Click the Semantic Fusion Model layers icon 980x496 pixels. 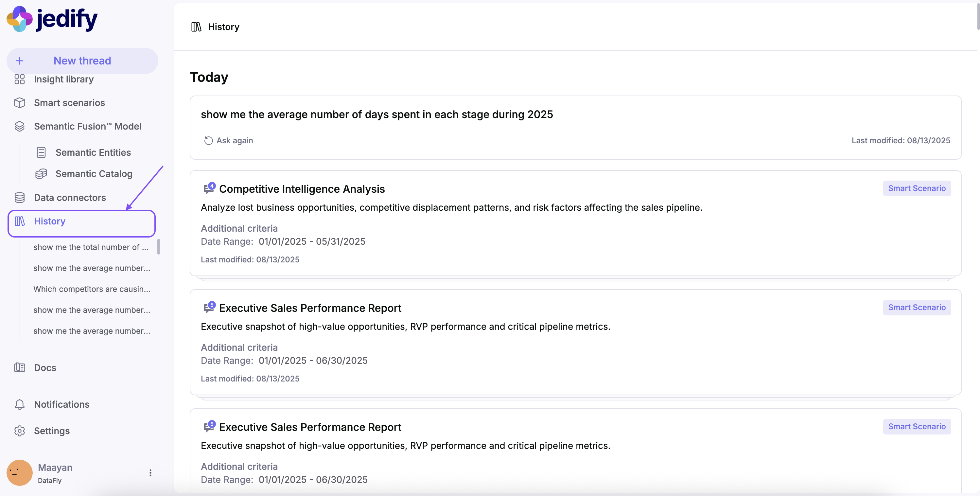pos(19,126)
